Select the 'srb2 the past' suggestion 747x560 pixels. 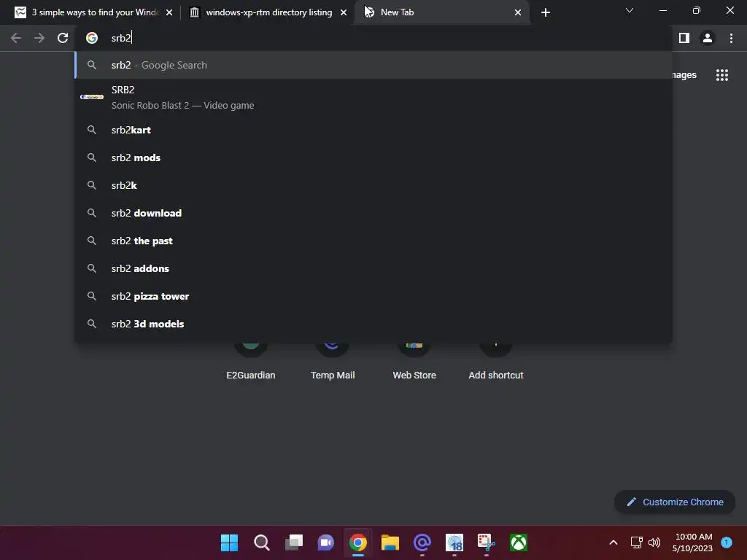373,241
